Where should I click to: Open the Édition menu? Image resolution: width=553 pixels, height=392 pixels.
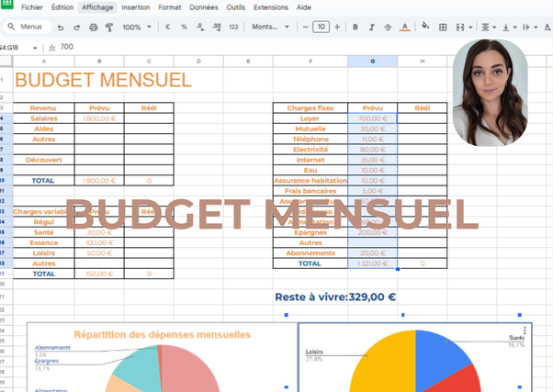(x=62, y=7)
